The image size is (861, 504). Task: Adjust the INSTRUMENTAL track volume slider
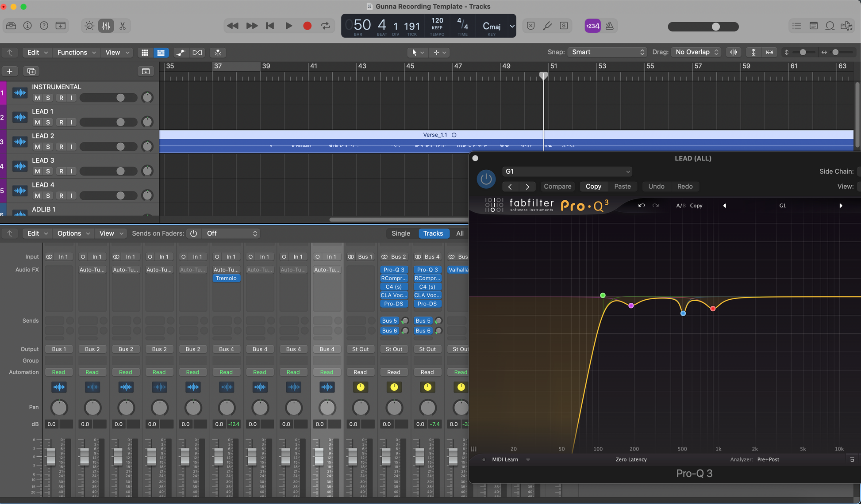120,98
